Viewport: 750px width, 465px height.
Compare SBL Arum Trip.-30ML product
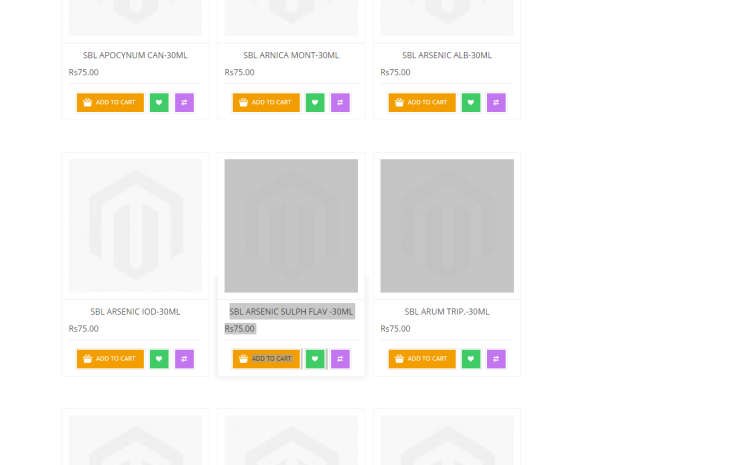coord(496,358)
